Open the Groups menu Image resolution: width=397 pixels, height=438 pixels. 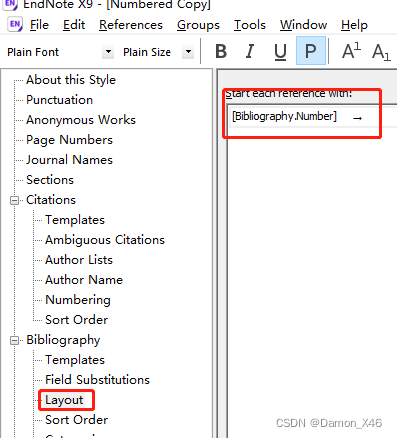coord(198,25)
